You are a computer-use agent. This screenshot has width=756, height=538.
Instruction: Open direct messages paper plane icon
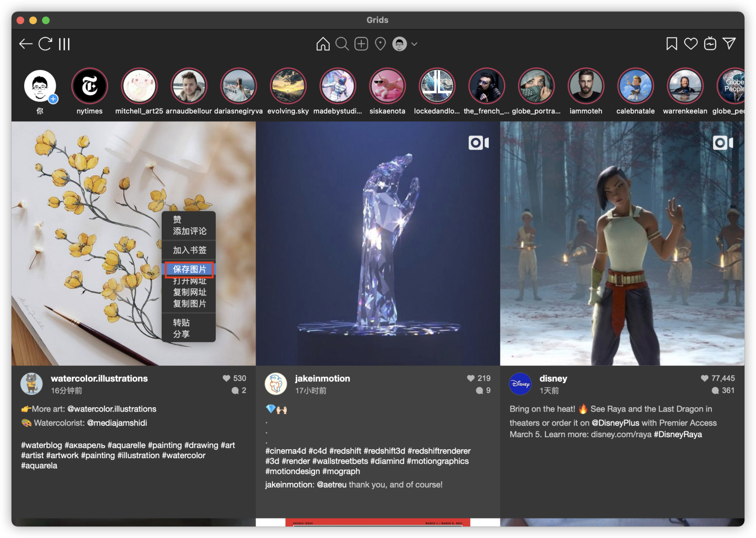pos(729,44)
